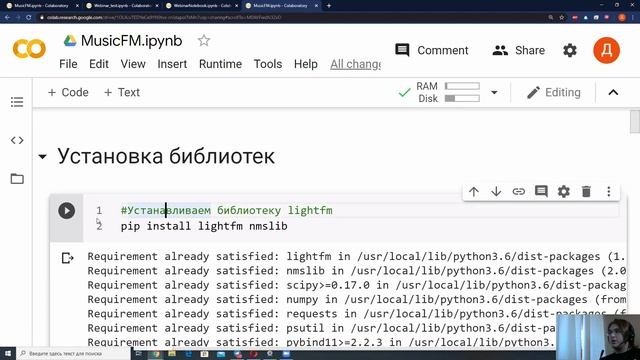Click the Requirement already satisfied: requests output line
This screenshot has width=640, height=360.
pyautogui.click(x=357, y=314)
